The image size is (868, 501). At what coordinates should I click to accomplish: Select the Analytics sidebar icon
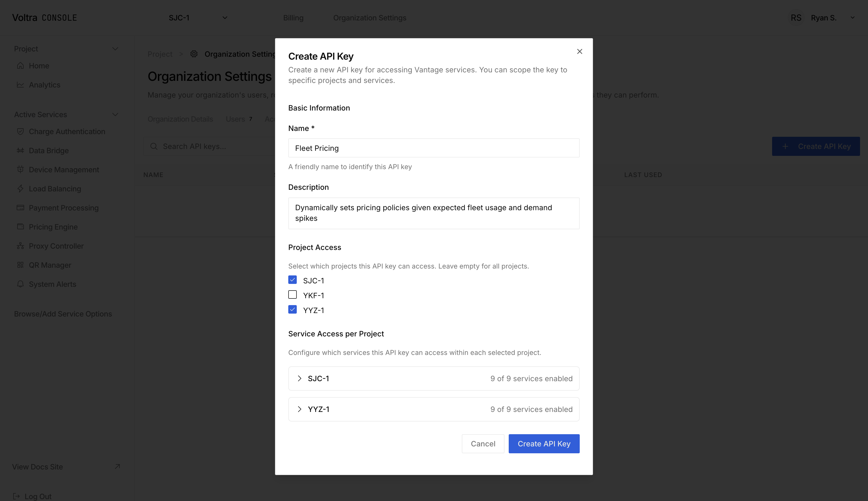(x=21, y=85)
